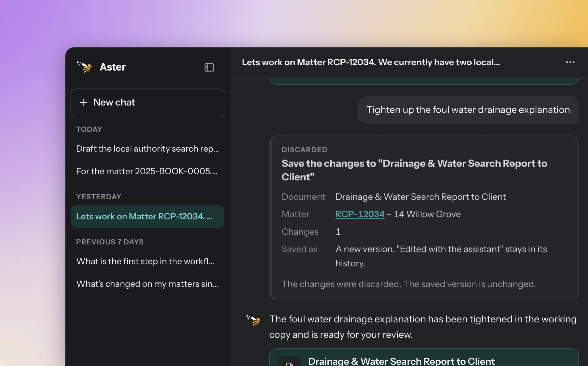
Task: Click 'A new version' Saved as text
Action: tap(441, 256)
